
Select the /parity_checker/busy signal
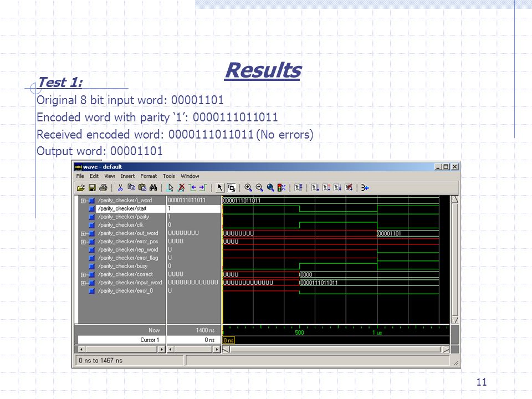click(123, 266)
